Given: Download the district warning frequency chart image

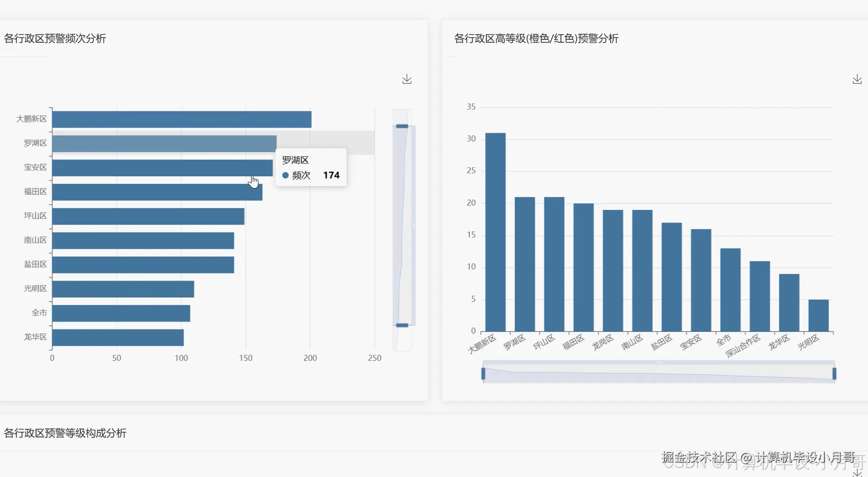Looking at the screenshot, I should click(x=407, y=79).
